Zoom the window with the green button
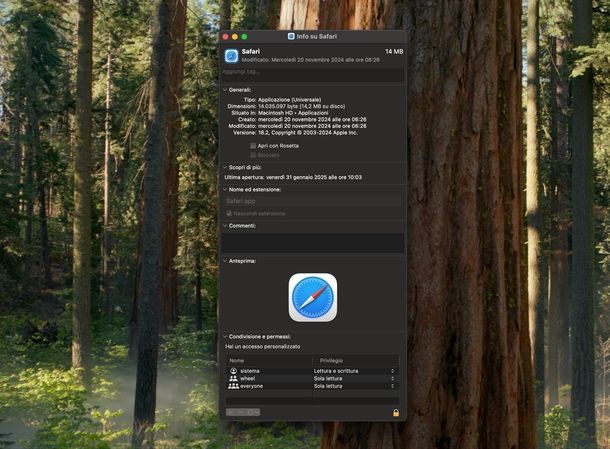 point(244,37)
